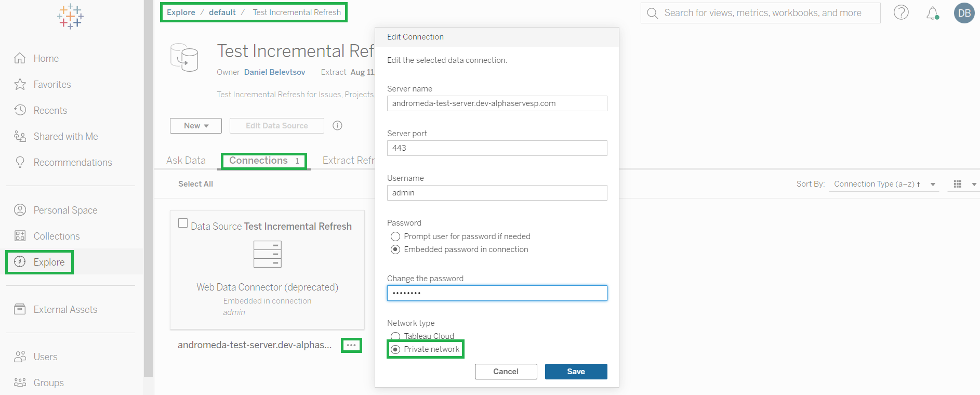The image size is (980, 395).
Task: Click the Server name field
Action: (x=497, y=103)
